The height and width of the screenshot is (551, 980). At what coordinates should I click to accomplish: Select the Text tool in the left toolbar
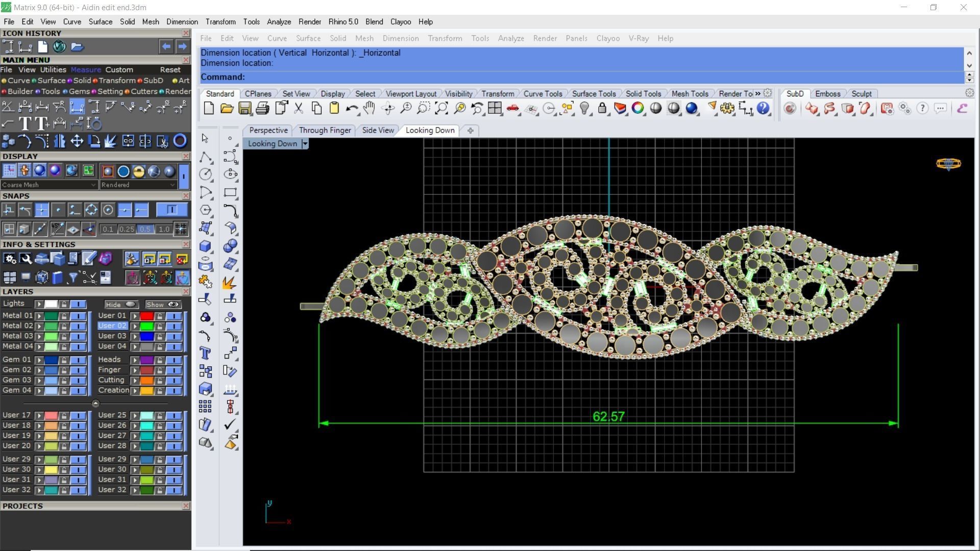click(205, 353)
